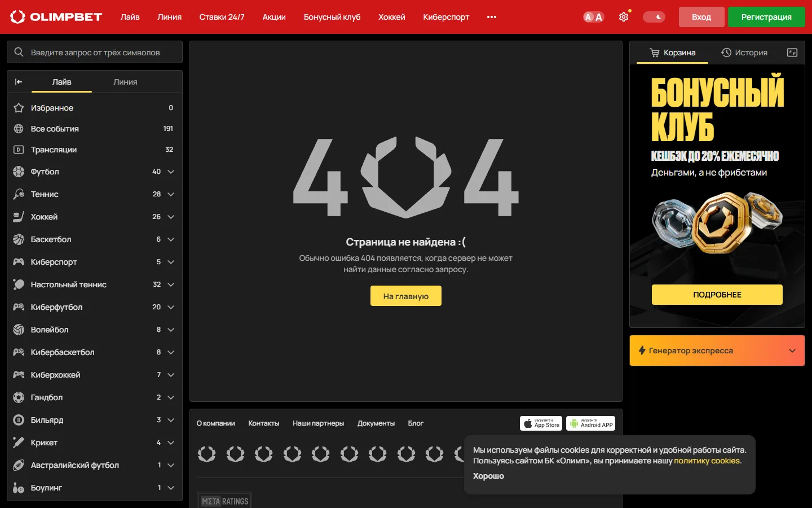Screen dimensions: 812x508
Task: Open the Корзина tab
Action: pos(672,52)
